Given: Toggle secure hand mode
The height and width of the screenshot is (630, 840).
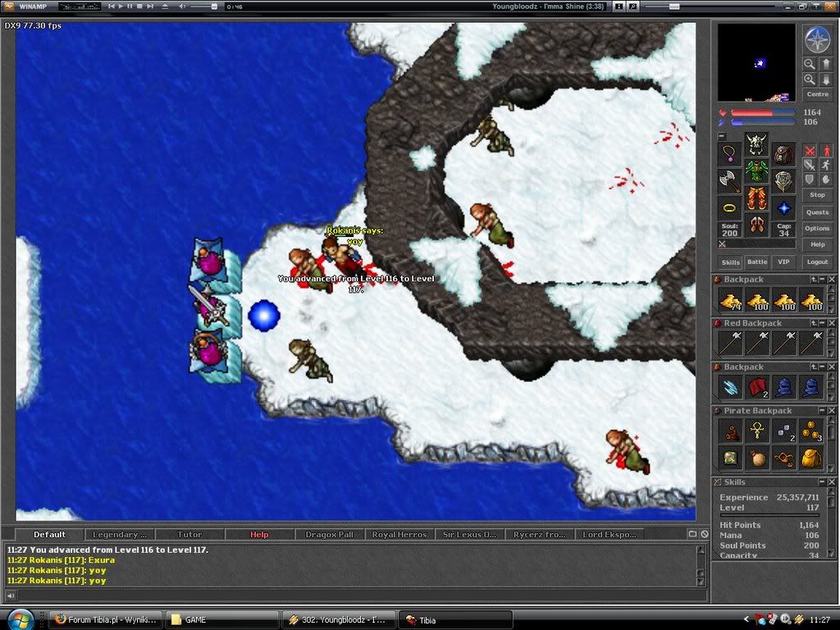Looking at the screenshot, I should (826, 180).
